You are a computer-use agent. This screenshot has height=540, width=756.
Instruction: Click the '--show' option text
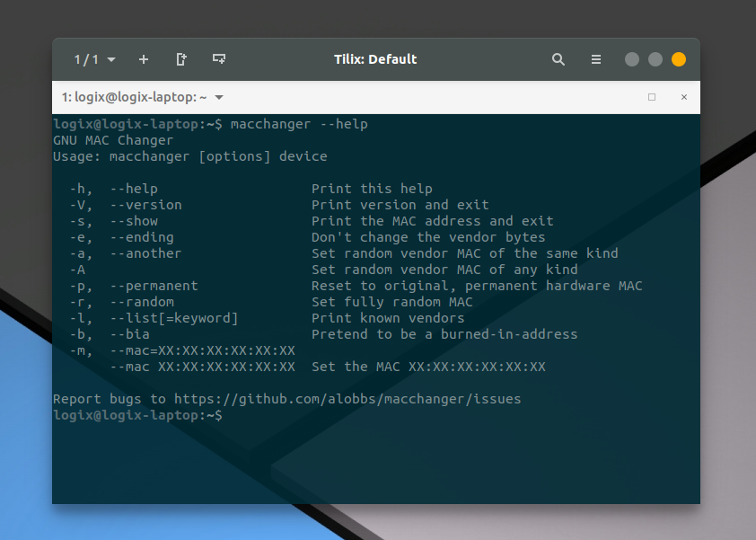click(x=134, y=221)
